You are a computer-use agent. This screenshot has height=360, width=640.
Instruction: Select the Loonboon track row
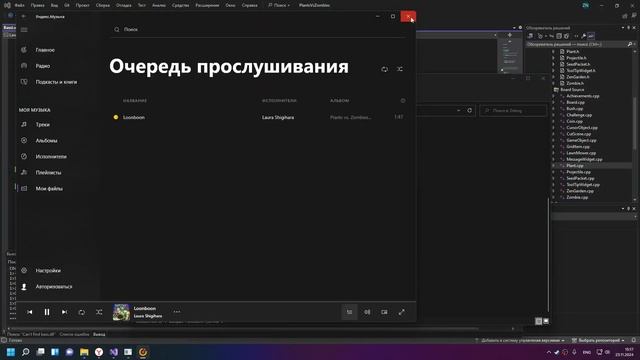point(258,117)
